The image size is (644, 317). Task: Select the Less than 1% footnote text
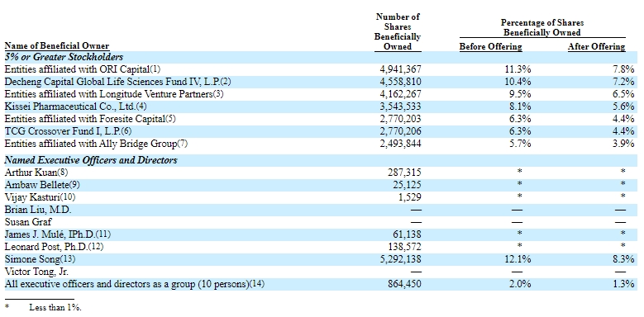click(x=55, y=308)
